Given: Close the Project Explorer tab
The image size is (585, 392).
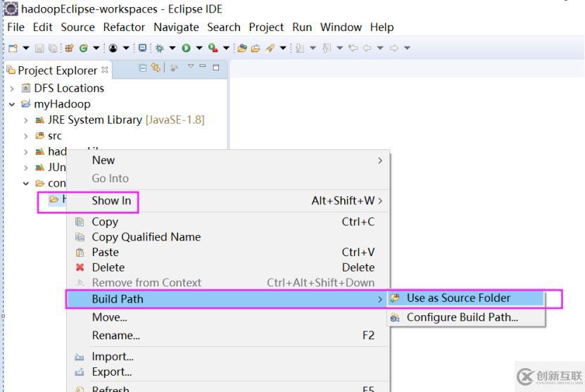Looking at the screenshot, I should point(105,70).
